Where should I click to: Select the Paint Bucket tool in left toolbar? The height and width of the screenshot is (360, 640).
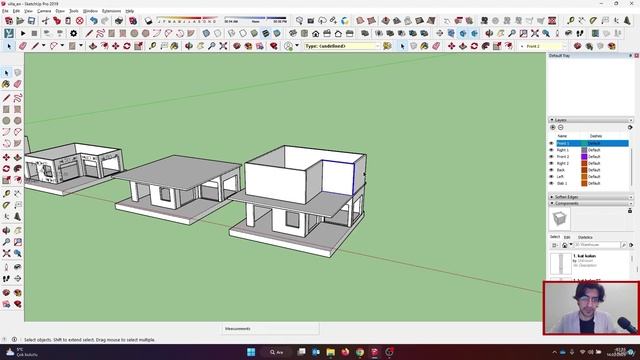[6, 84]
